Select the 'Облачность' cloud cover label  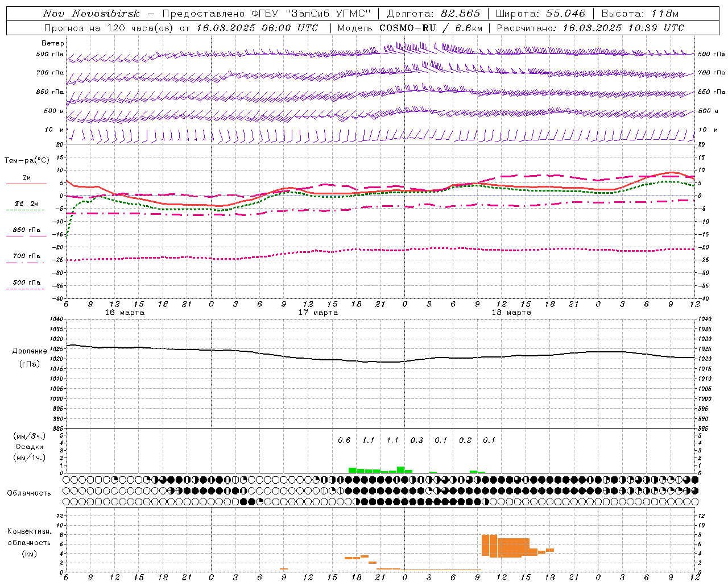click(29, 493)
